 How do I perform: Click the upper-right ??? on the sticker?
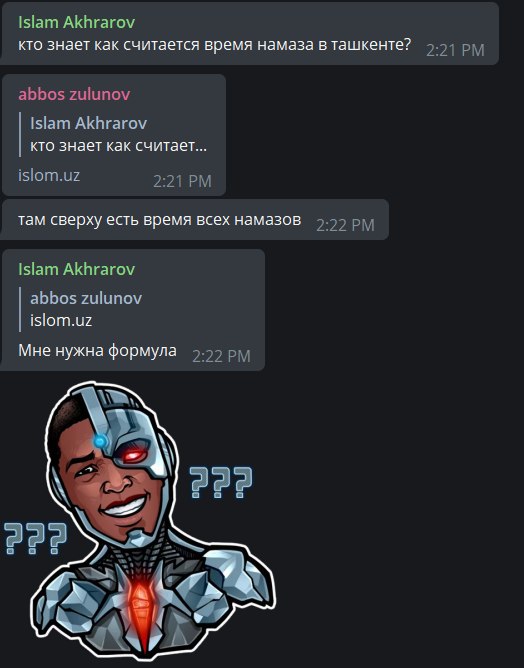[x=221, y=482]
